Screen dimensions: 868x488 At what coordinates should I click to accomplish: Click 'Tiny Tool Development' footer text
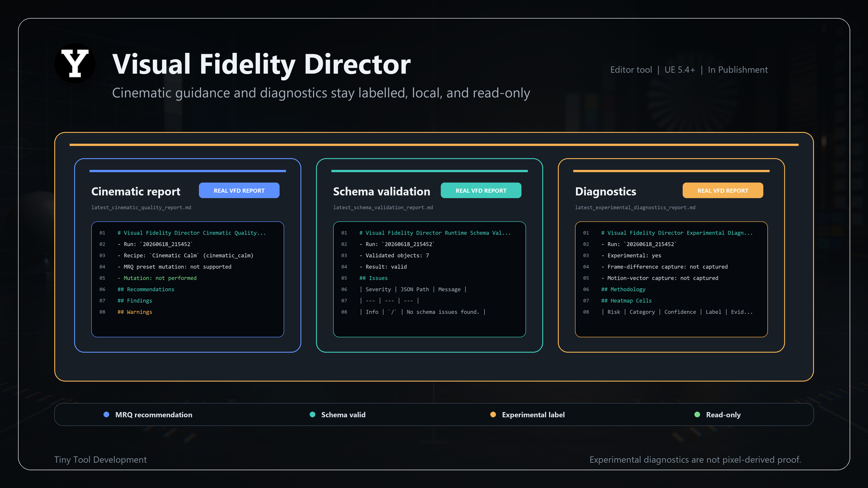[100, 460]
